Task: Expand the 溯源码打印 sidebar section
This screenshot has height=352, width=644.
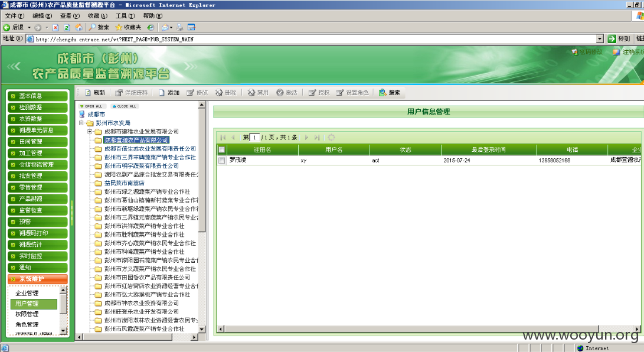Action: (37, 233)
